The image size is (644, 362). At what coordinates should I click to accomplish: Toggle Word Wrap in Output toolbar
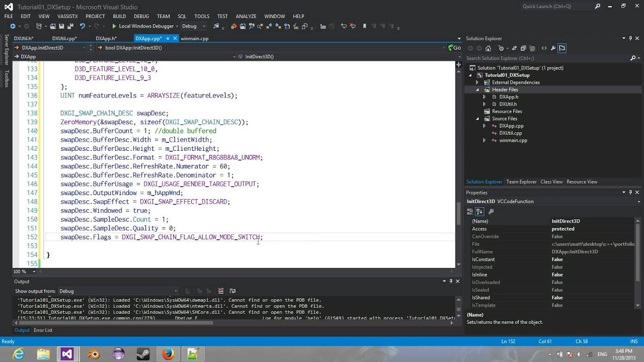click(232, 291)
